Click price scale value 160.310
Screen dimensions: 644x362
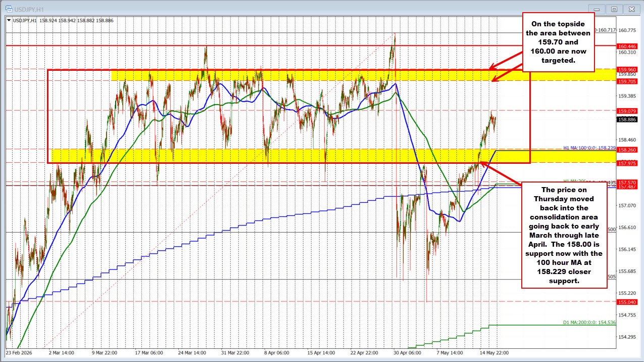click(x=626, y=52)
